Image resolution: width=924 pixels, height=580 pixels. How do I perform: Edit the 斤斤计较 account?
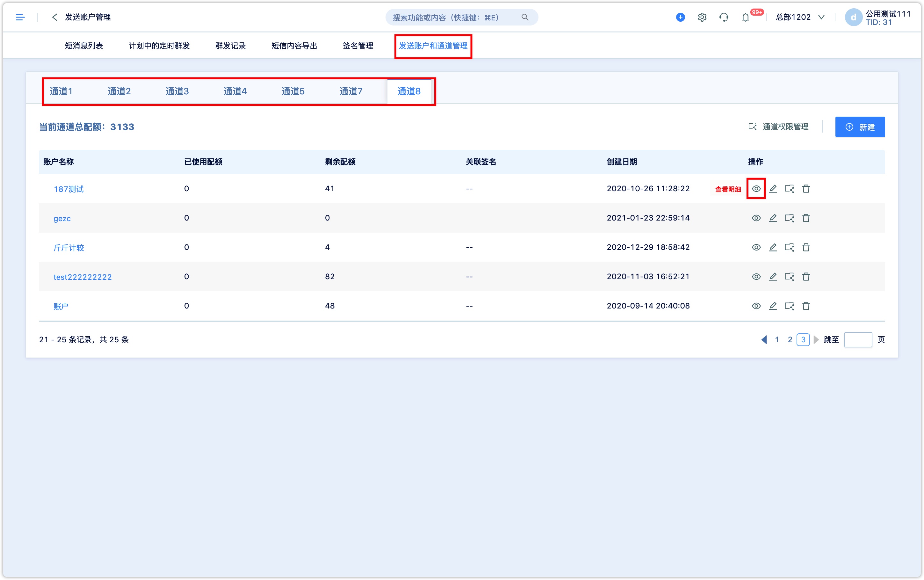773,247
